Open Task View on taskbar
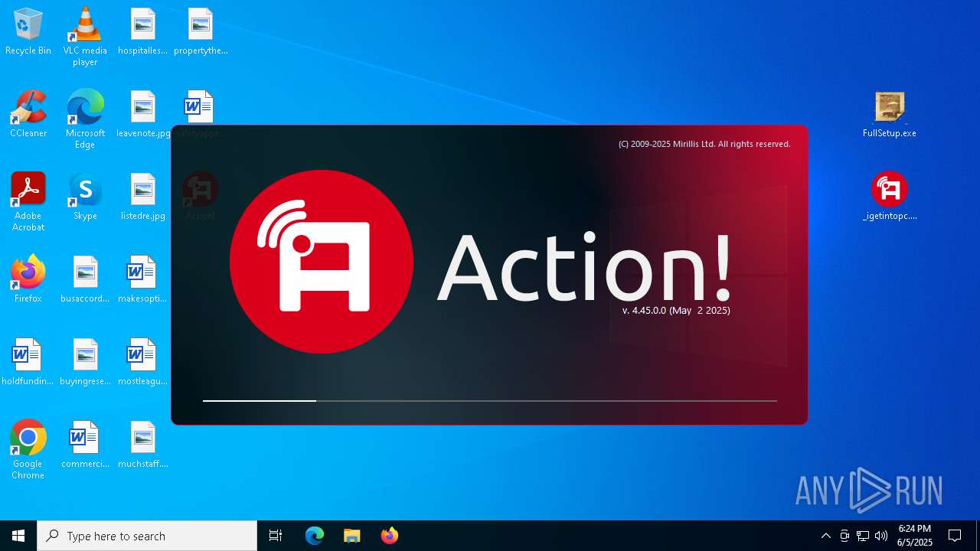 click(276, 536)
